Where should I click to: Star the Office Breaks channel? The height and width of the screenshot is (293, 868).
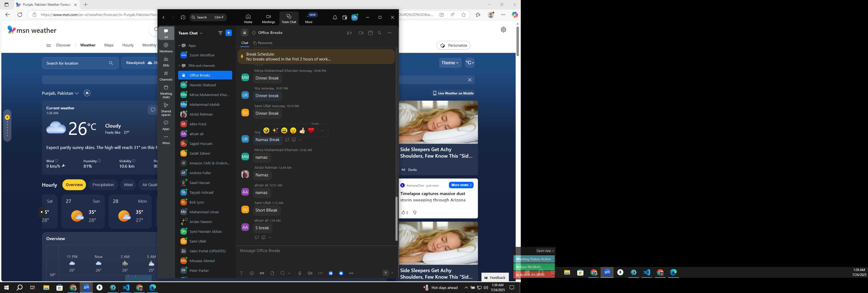254,33
